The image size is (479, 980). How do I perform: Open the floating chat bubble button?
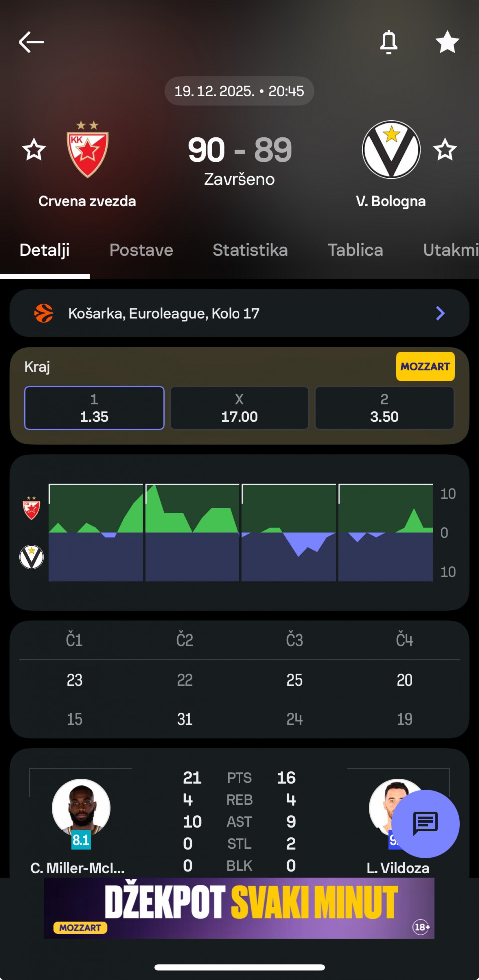pyautogui.click(x=425, y=823)
